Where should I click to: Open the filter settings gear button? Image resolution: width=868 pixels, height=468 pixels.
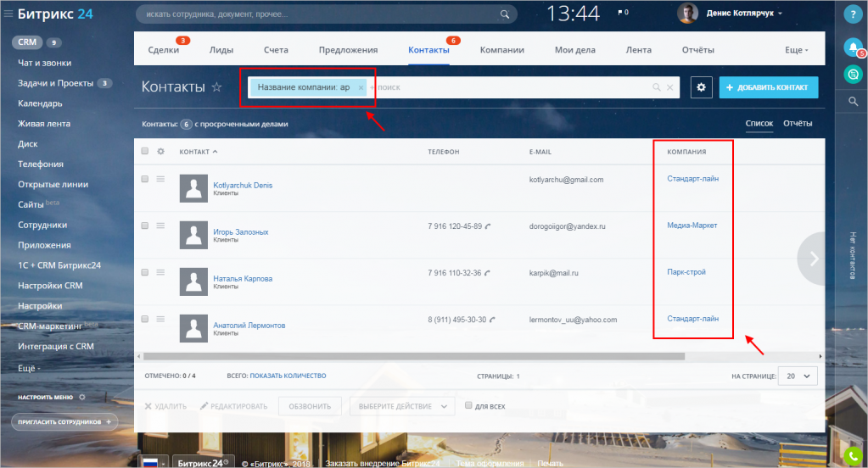click(x=702, y=87)
